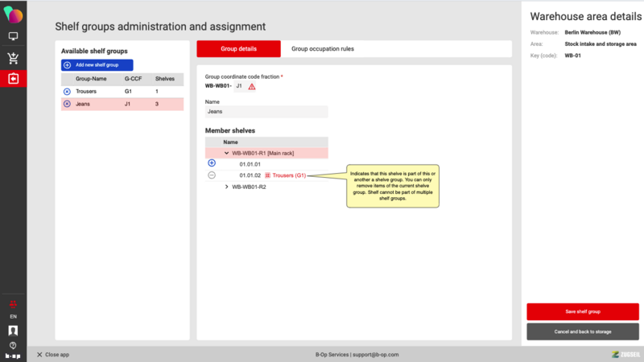Remove the Jeans shelf group icon
The height and width of the screenshot is (362, 644).
pyautogui.click(x=67, y=104)
